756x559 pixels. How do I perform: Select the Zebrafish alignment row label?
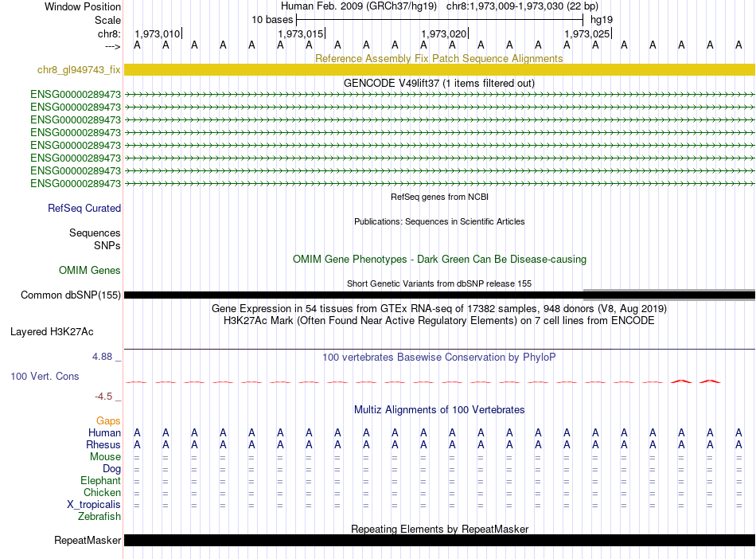(99, 517)
